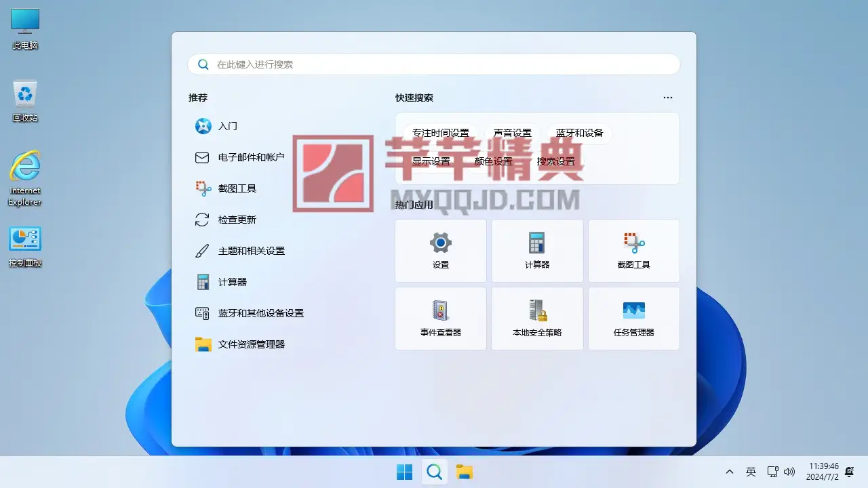This screenshot has width=868, height=488.
Task: Open 文件资源管理器 from the recommended list
Action: tap(251, 344)
